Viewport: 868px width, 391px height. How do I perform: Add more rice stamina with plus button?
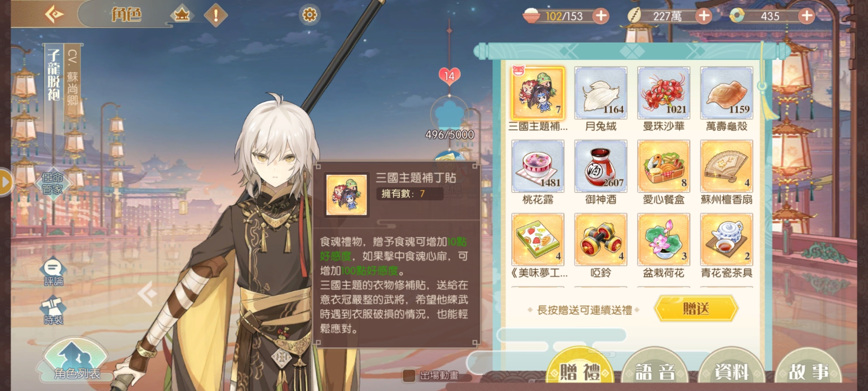tap(601, 16)
